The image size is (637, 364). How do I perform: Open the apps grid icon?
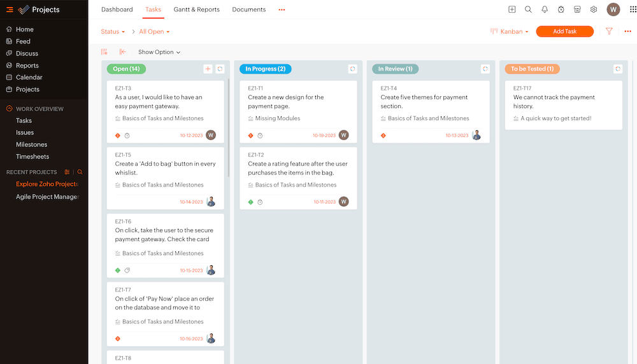(633, 10)
